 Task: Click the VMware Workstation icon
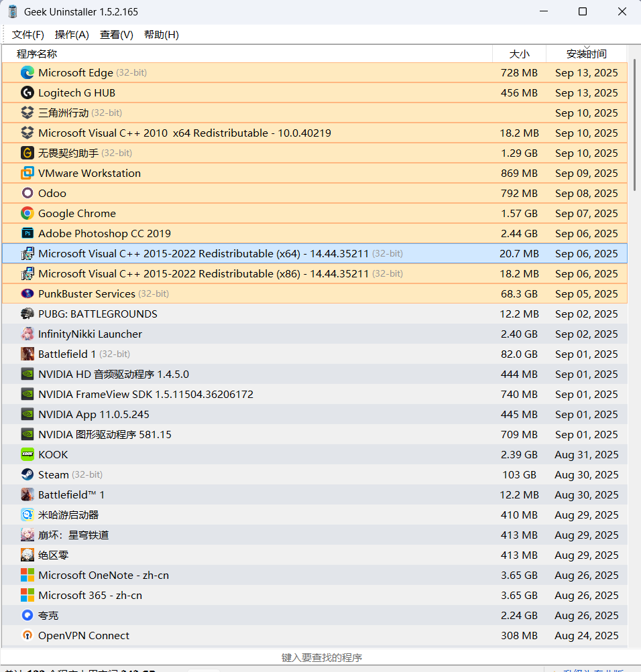pyautogui.click(x=27, y=173)
